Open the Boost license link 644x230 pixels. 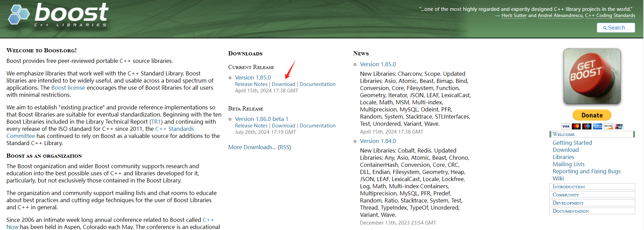[68, 88]
